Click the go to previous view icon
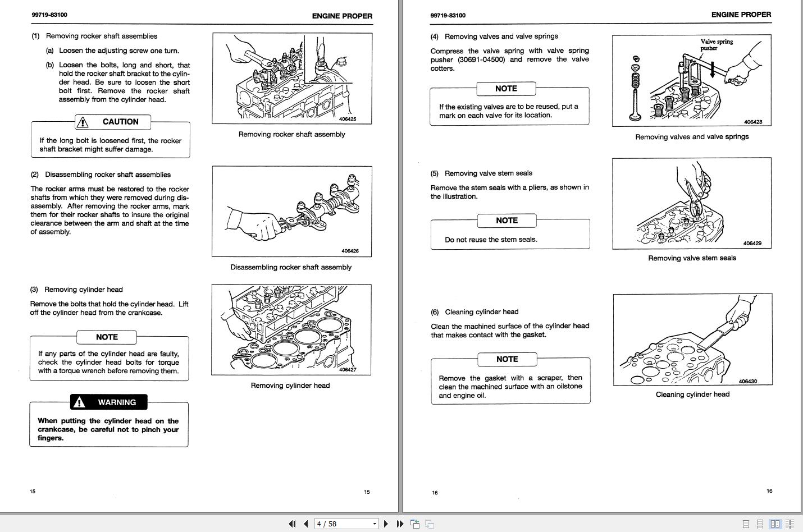Image resolution: width=803 pixels, height=532 pixels. click(415, 524)
